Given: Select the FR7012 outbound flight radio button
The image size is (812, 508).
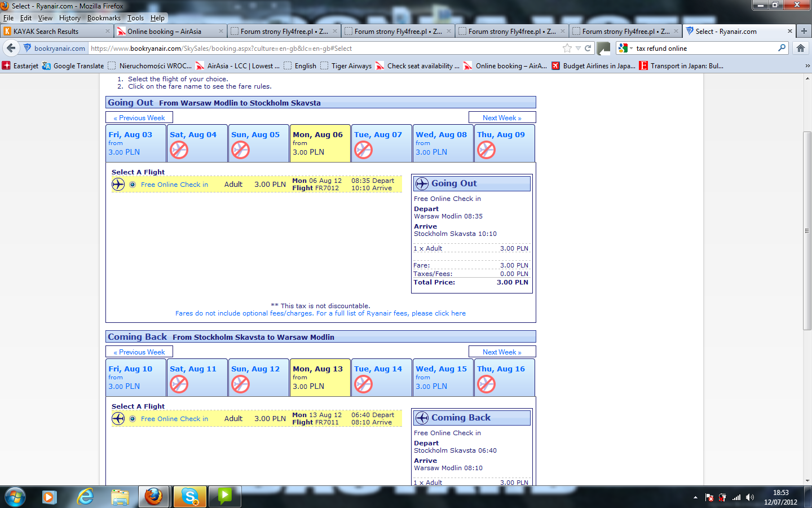Looking at the screenshot, I should [x=133, y=185].
